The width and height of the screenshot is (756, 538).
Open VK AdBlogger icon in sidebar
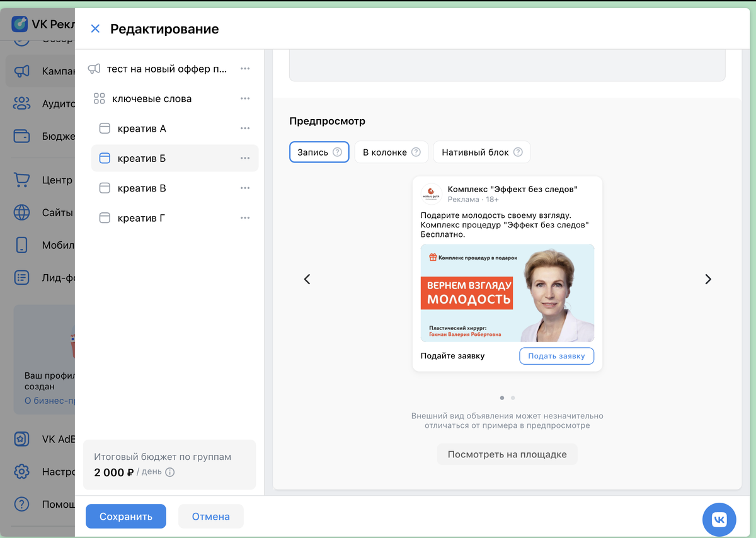coord(21,439)
